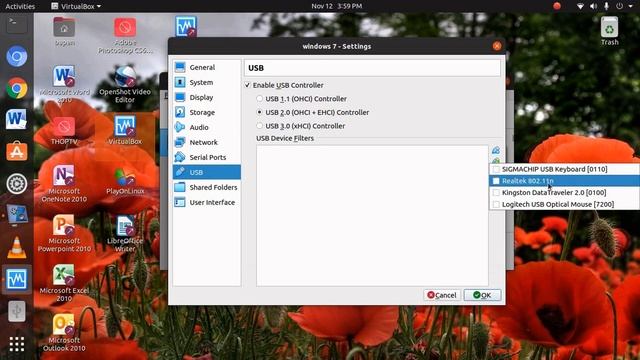Click the red recording indicator in top bar
Screen dimensions: 640x360
(557, 6)
